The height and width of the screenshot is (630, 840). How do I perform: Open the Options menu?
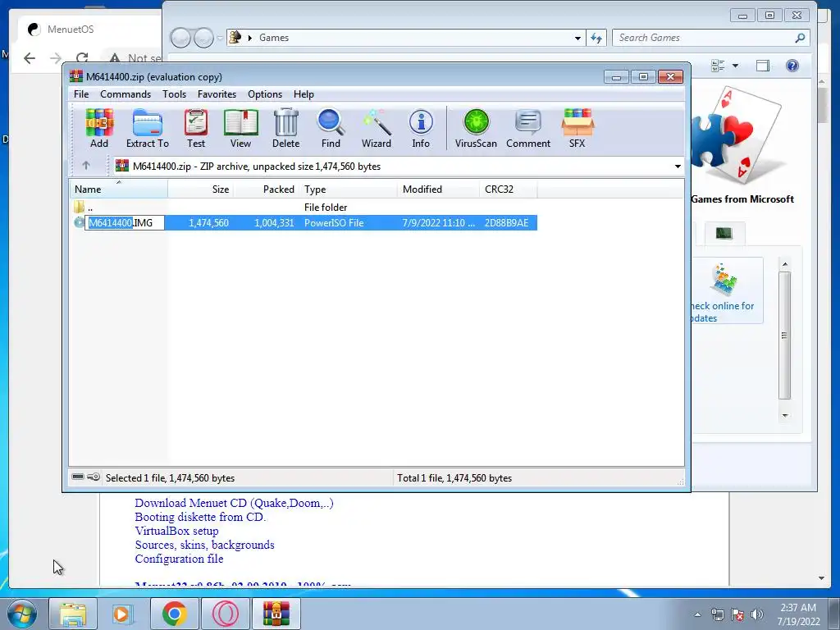pyautogui.click(x=265, y=94)
